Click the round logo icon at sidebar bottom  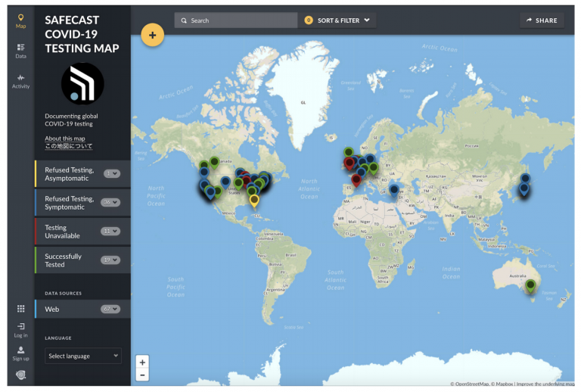tap(20, 375)
